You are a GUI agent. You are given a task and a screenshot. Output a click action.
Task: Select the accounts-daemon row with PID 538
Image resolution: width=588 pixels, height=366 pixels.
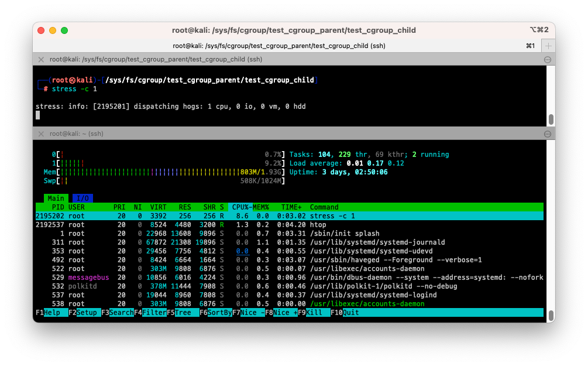pos(290,304)
